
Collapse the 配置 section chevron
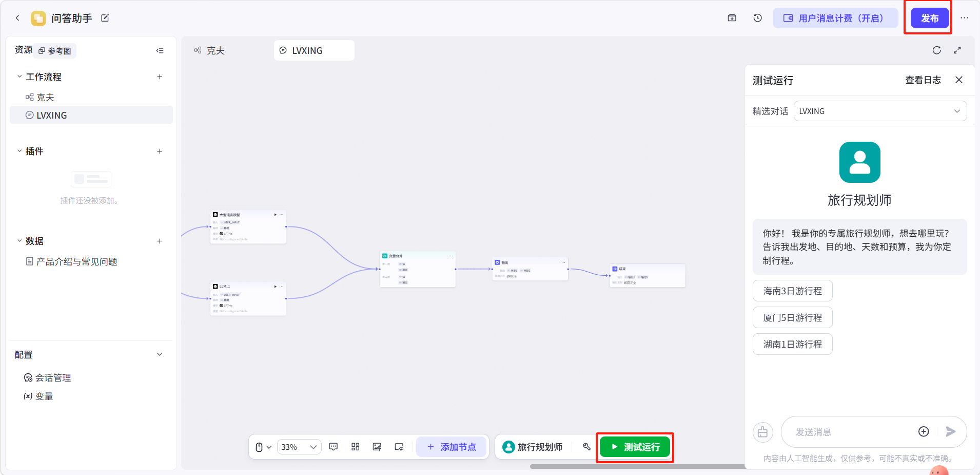tap(160, 354)
